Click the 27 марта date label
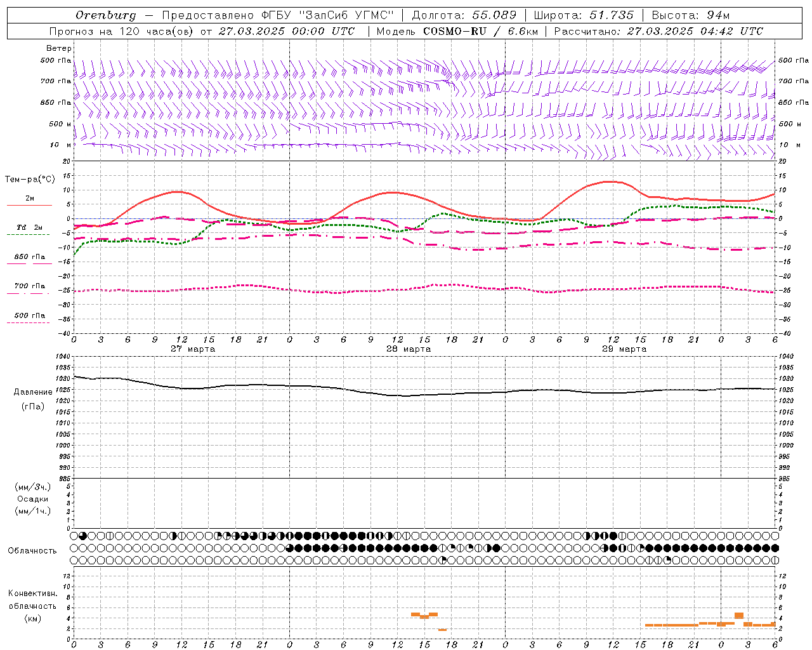Image resolution: width=812 pixels, height=650 pixels. click(x=193, y=349)
